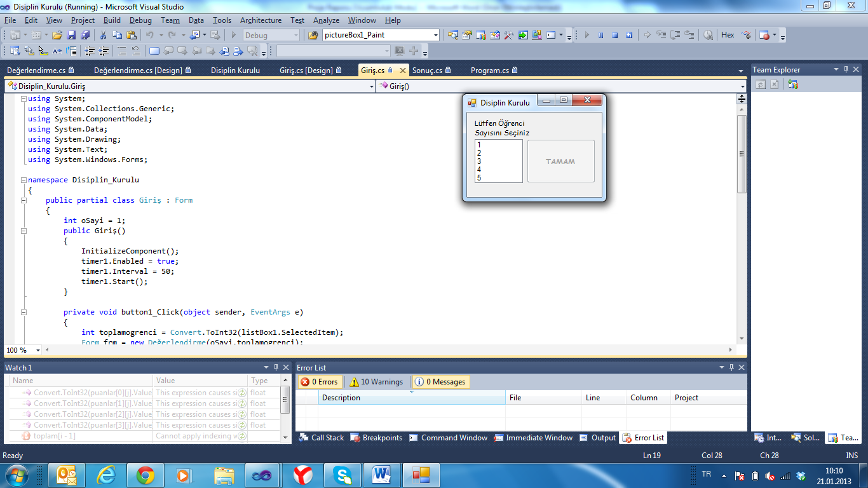
Task: Click the language indicator TR in system tray
Action: pos(707,474)
